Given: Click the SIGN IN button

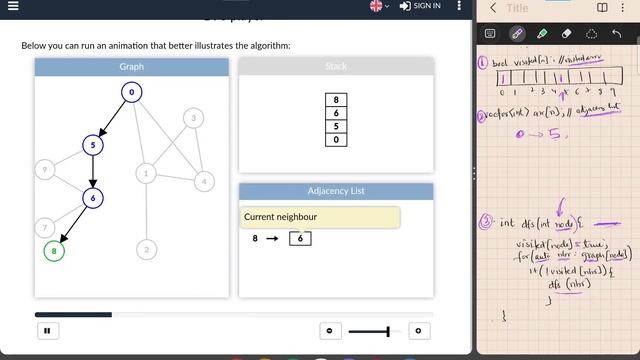Looking at the screenshot, I should 420,6.
